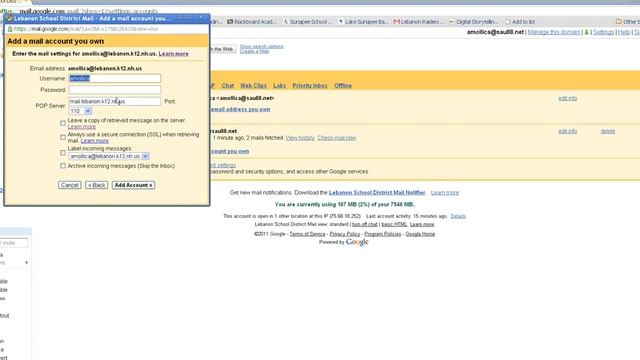Switch to the Priority Inbox tab
Image resolution: width=640 pixels, height=360 pixels.
[x=310, y=85]
